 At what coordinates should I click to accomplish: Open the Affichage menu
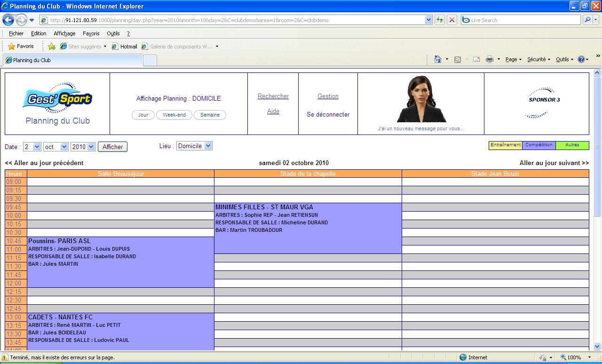[64, 33]
